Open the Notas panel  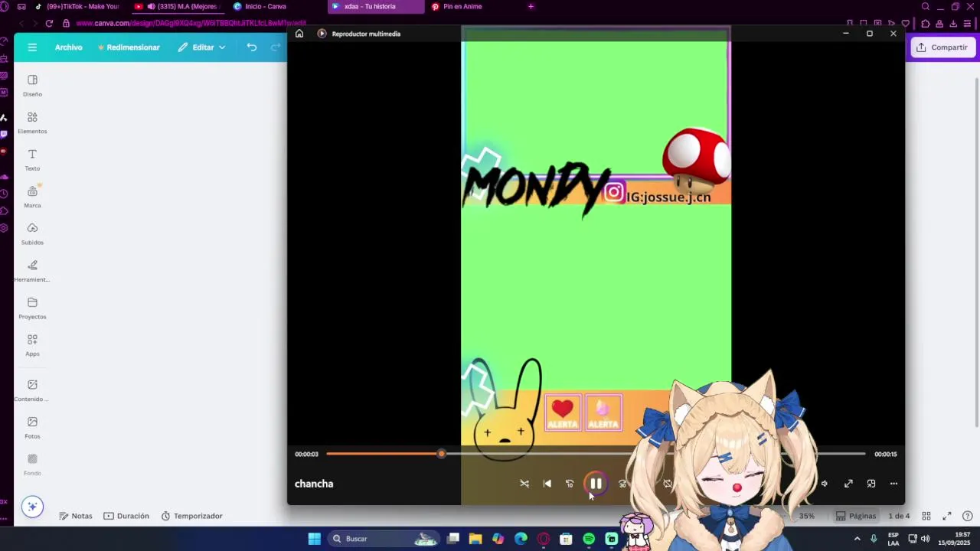76,516
